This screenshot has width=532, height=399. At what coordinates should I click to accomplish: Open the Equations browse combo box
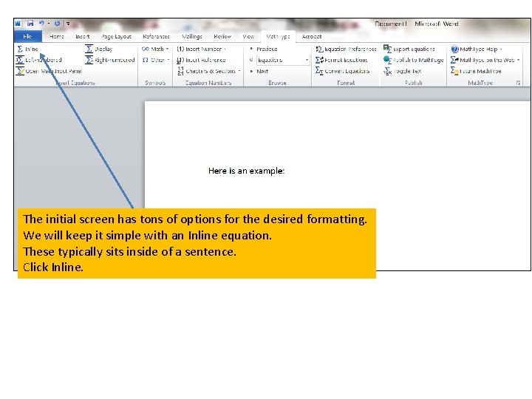(282, 60)
